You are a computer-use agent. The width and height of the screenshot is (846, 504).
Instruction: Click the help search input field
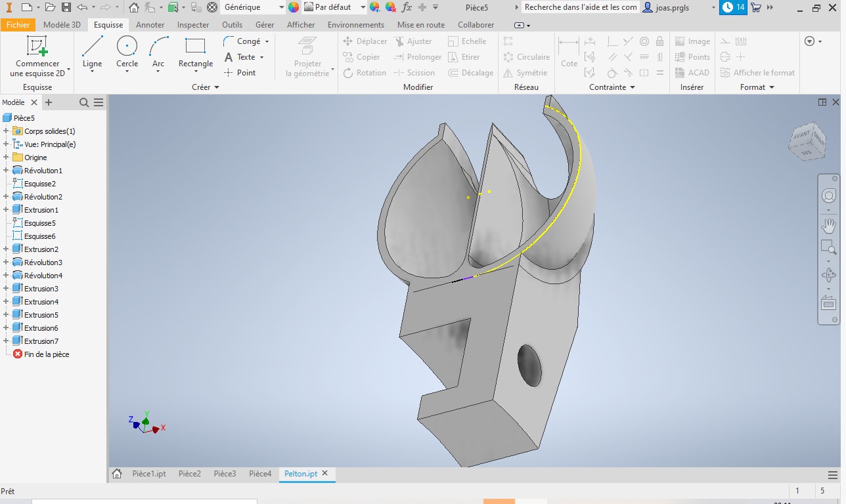[x=580, y=7]
